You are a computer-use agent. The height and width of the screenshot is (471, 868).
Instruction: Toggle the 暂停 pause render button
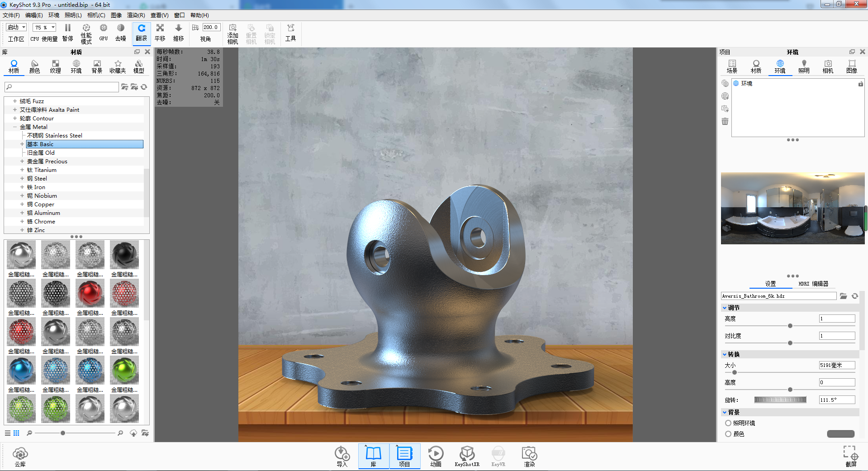click(68, 33)
